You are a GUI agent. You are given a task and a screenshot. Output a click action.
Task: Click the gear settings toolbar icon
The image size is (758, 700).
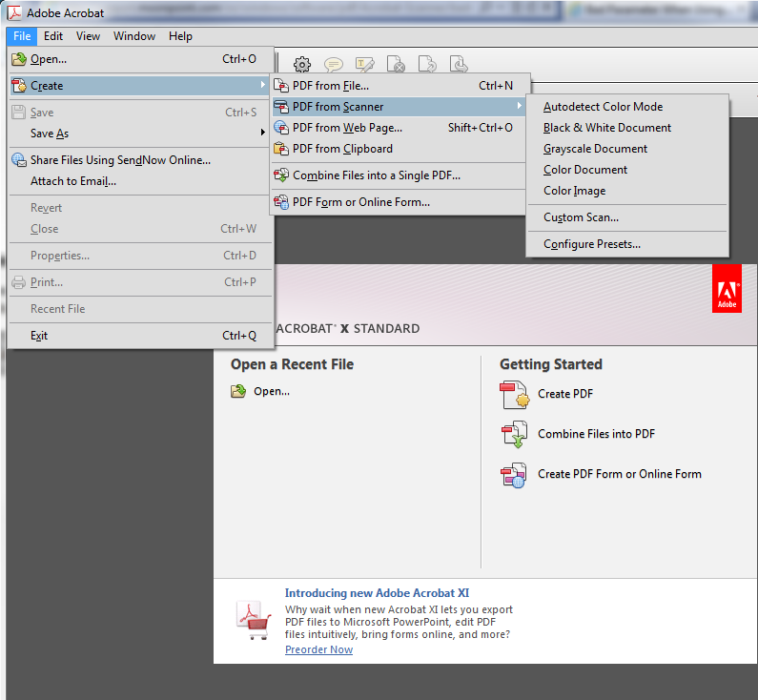tap(302, 64)
